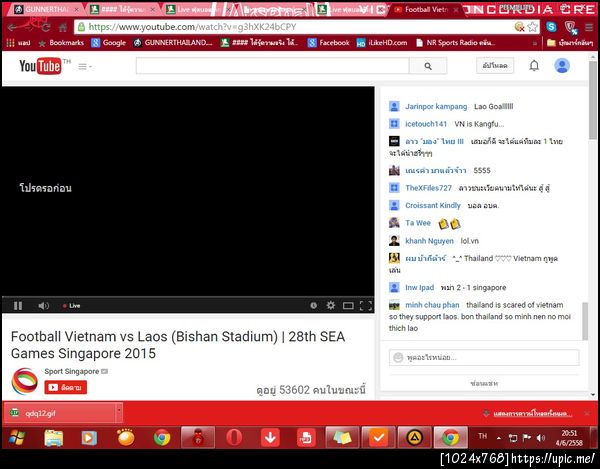Expand the YouTube guide menu
This screenshot has height=469, width=600.
pyautogui.click(x=85, y=67)
